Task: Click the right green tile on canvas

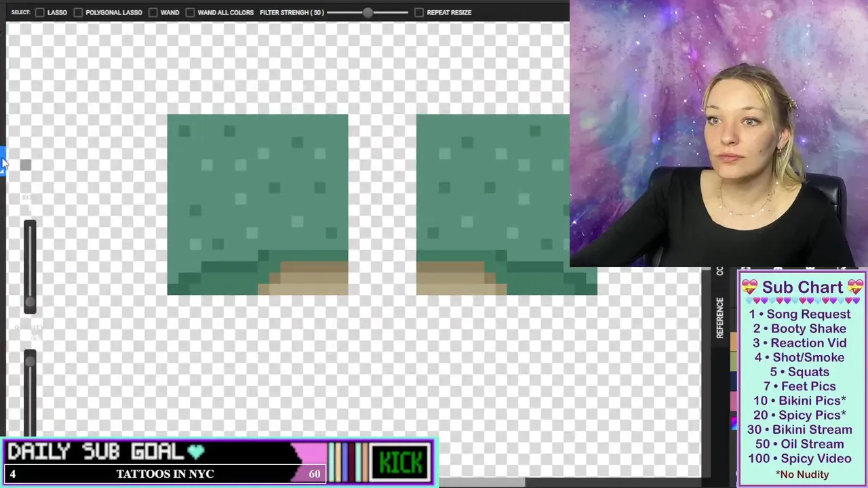Action: coord(507,205)
